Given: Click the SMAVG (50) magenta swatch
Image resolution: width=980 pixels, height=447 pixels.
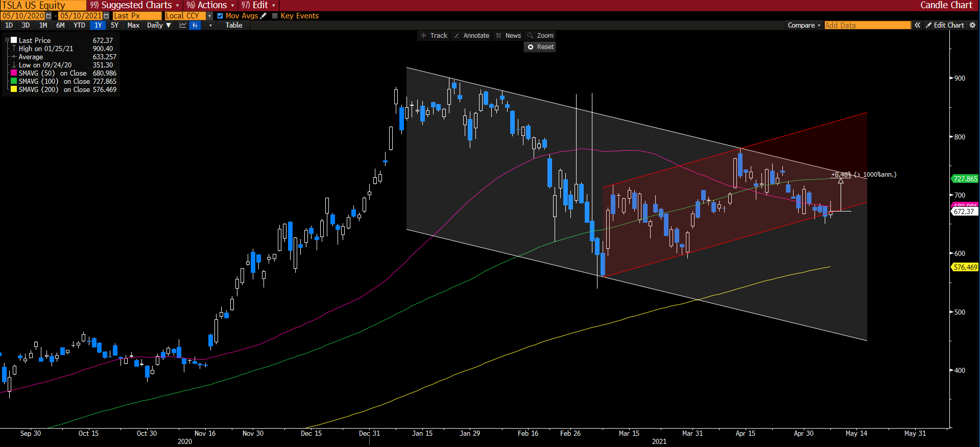Looking at the screenshot, I should [x=14, y=73].
